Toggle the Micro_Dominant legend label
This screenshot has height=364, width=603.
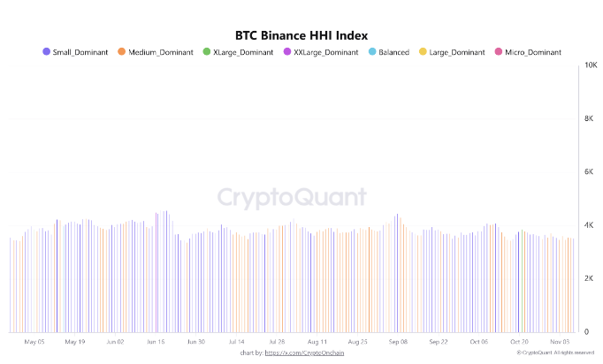[533, 53]
